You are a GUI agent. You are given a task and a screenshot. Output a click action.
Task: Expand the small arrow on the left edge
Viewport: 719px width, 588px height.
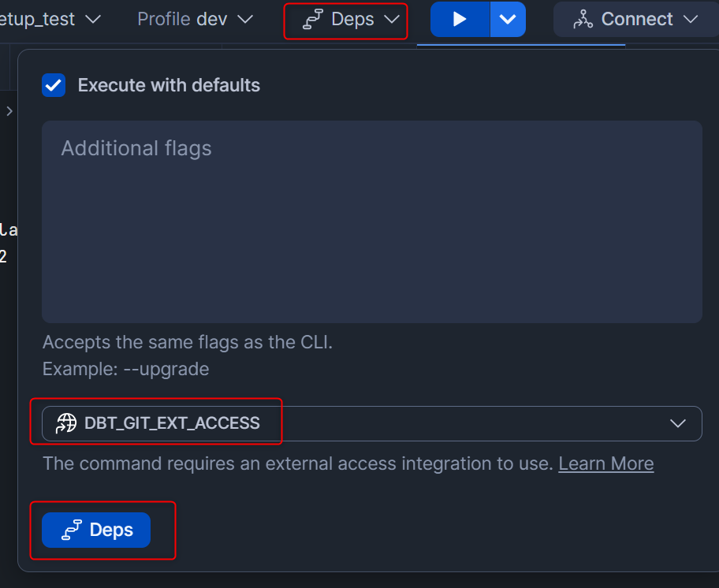coord(9,111)
